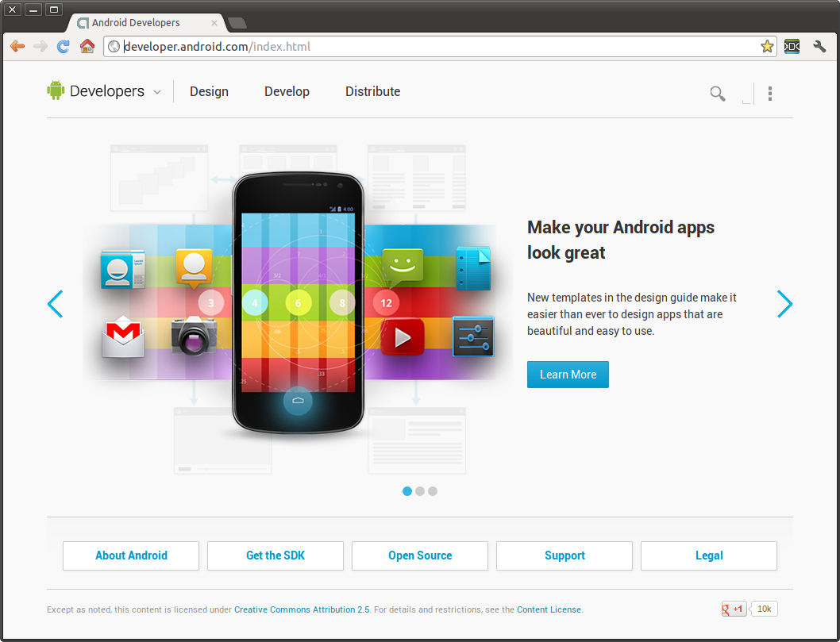840x642 pixels.
Task: Click the site info globe icon
Action: [x=114, y=47]
